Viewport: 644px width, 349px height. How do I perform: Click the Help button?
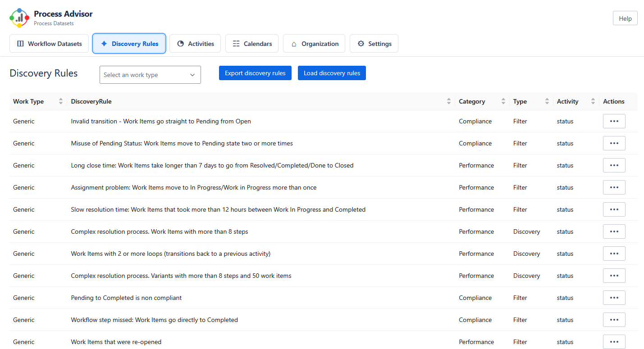click(x=625, y=18)
